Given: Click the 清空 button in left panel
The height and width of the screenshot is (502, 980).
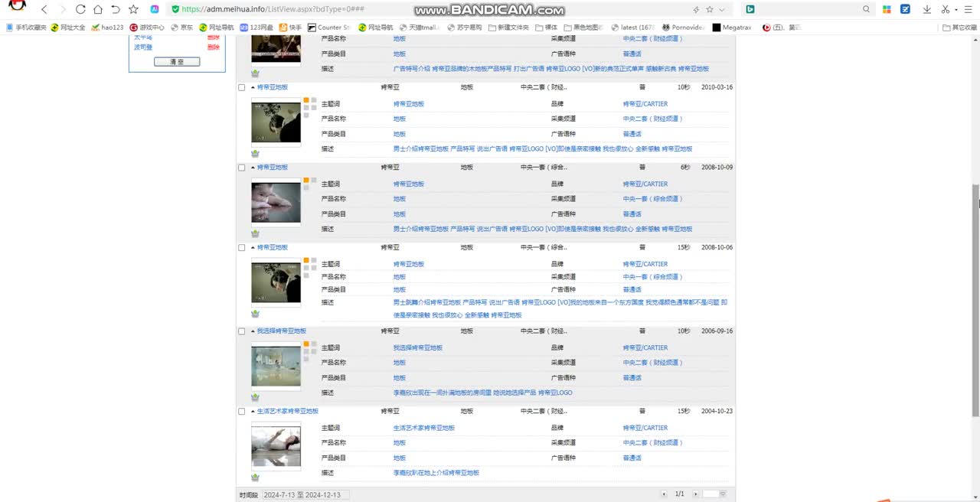Looking at the screenshot, I should [x=177, y=61].
